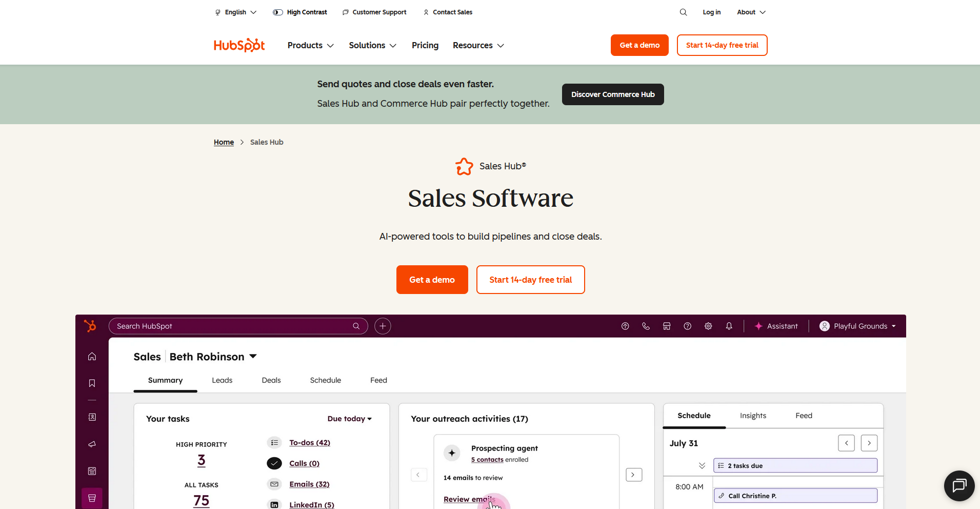Click the Log in link
This screenshot has height=509, width=980.
tap(711, 12)
